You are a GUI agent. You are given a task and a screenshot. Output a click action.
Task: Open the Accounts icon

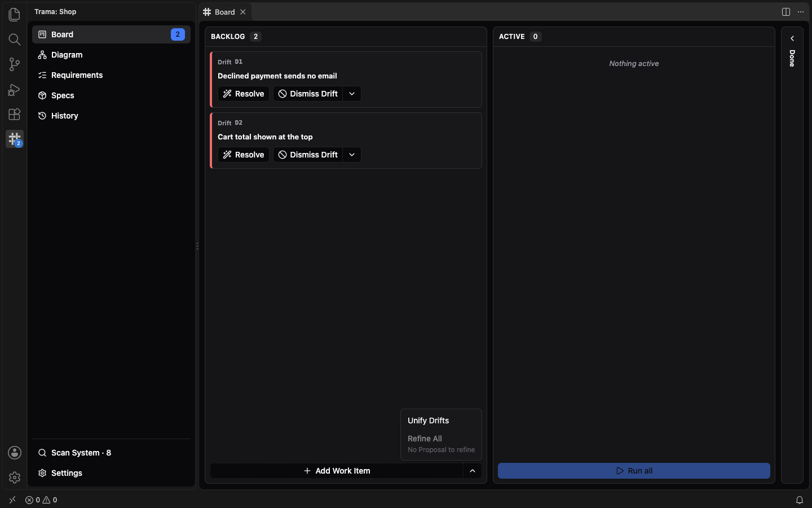click(x=15, y=453)
